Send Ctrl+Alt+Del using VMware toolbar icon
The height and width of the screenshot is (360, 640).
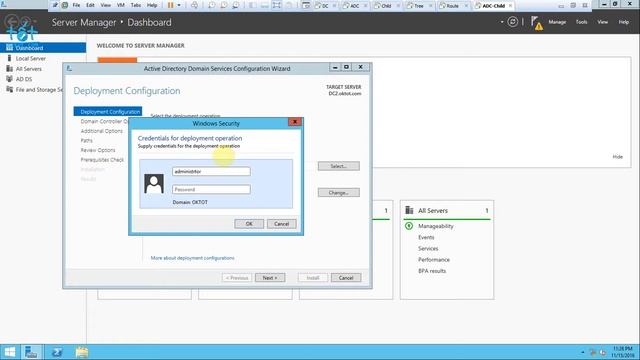coord(194,5)
